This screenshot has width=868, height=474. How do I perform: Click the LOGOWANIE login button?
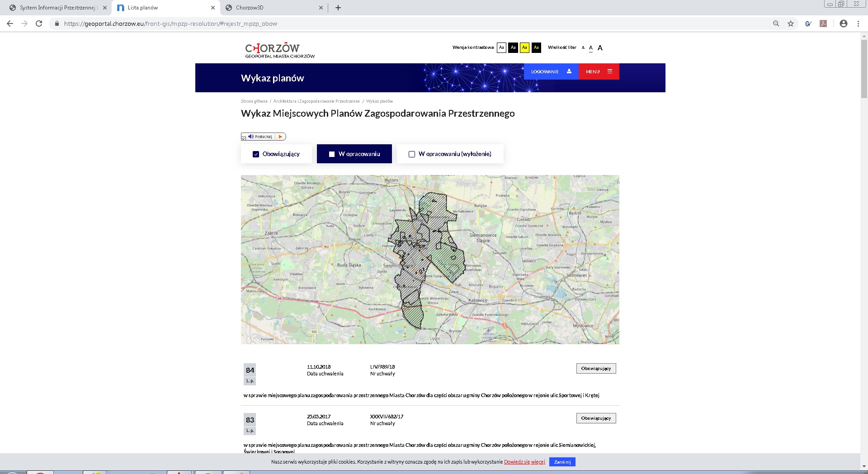pos(551,71)
